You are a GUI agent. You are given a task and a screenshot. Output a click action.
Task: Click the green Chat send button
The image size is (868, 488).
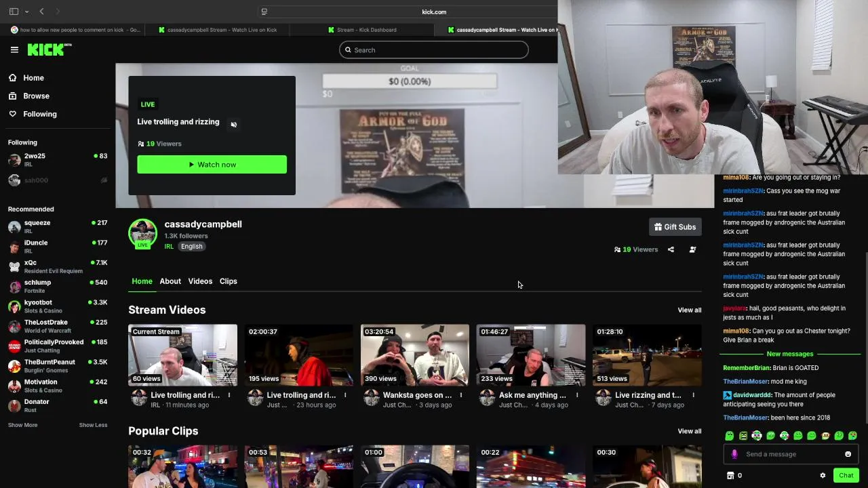[846, 475]
